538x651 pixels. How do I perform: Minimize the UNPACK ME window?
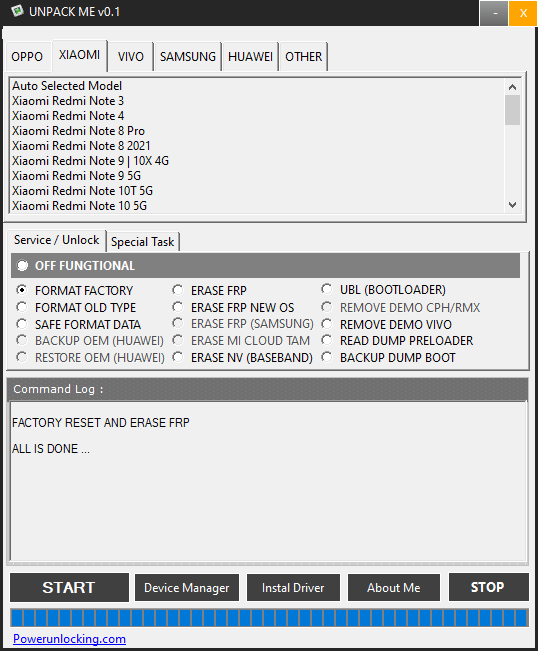click(494, 13)
